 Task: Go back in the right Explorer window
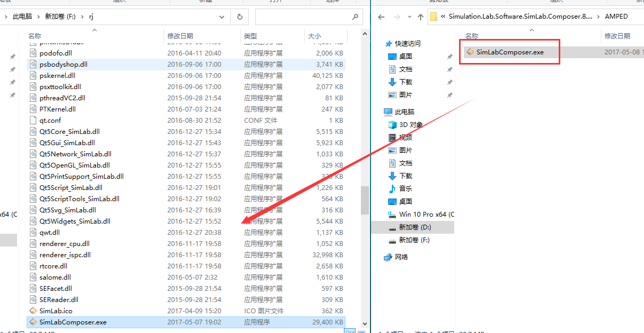point(381,17)
